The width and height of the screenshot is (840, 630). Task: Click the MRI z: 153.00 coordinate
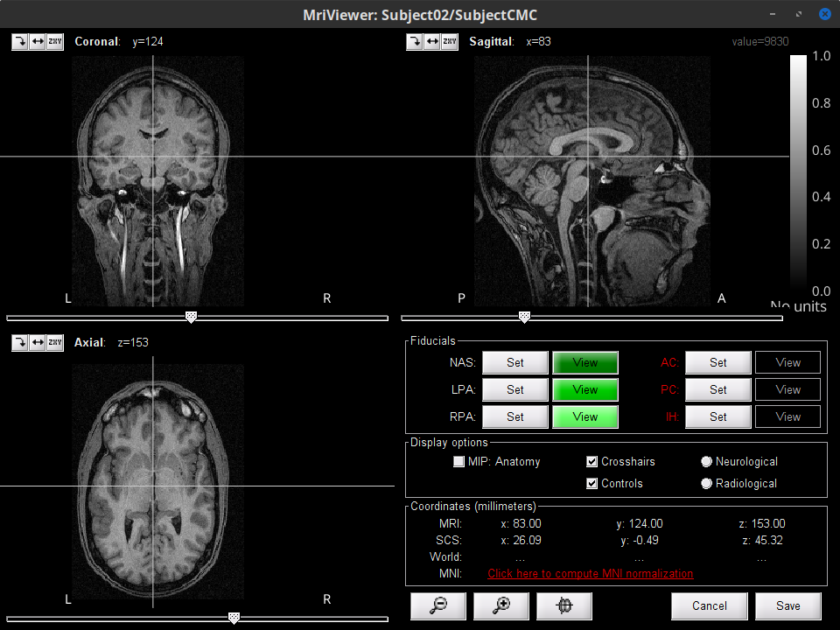762,524
